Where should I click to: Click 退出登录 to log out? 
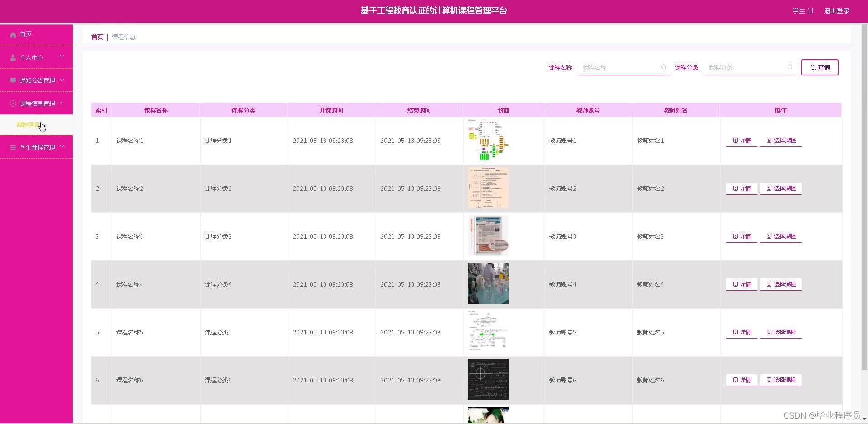(x=836, y=11)
